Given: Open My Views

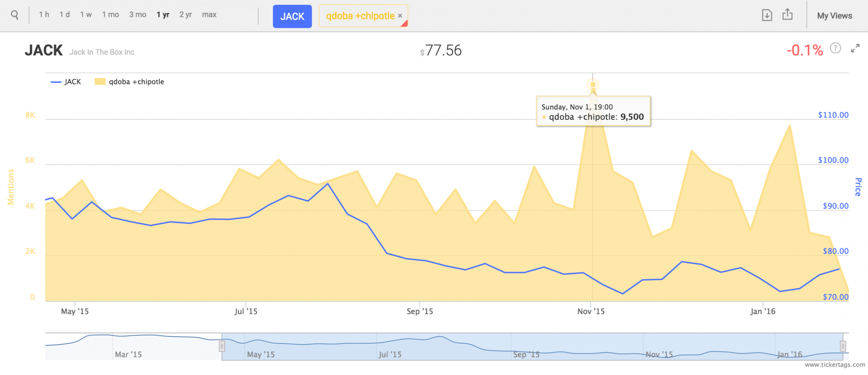Looking at the screenshot, I should pyautogui.click(x=834, y=16).
